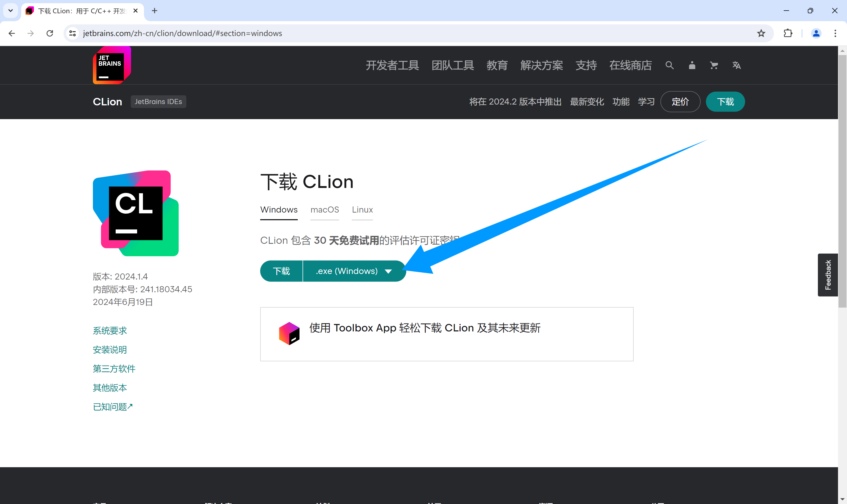Viewport: 847px width, 504px height.
Task: Open the language selection icon
Action: coord(736,65)
